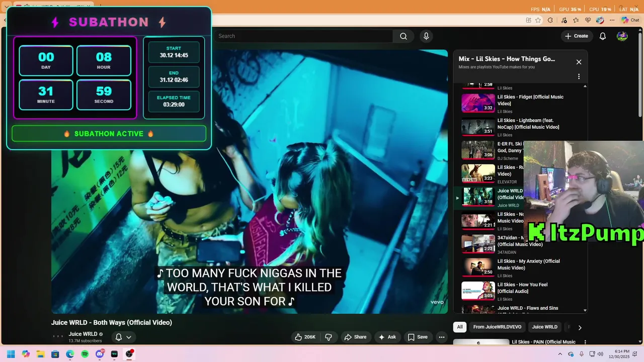This screenshot has height=362, width=644.
Task: Dislike the Both Ways video
Action: click(329, 337)
